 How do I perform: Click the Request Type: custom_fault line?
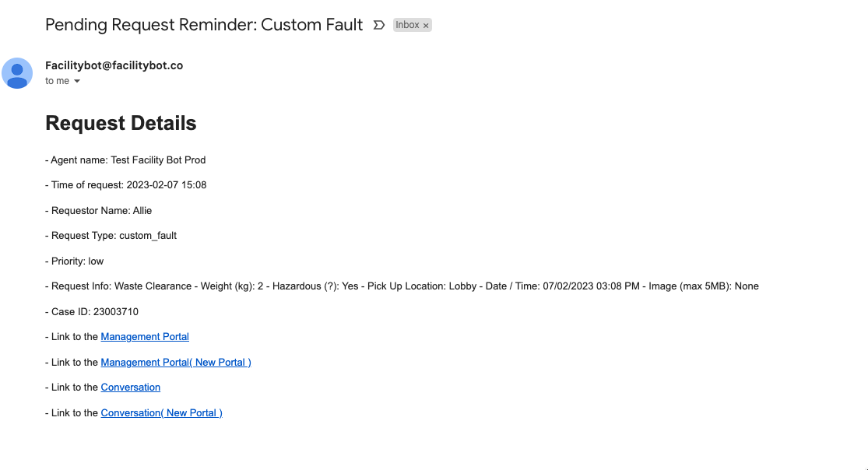pyautogui.click(x=111, y=235)
